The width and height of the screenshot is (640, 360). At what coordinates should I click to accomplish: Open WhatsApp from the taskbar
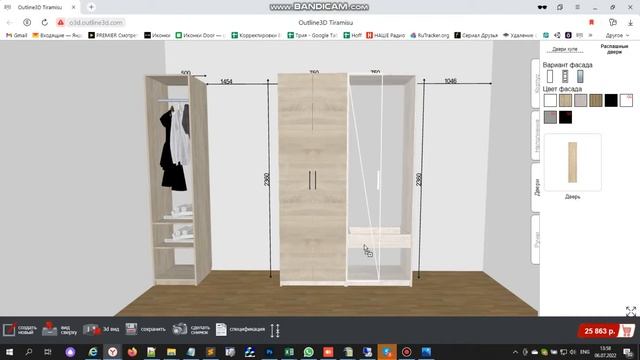(x=309, y=352)
